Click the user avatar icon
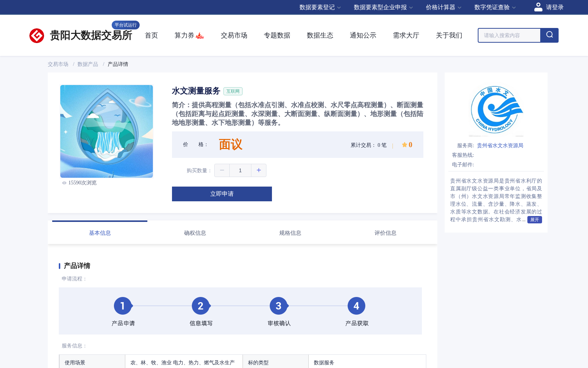The image size is (588, 368). point(538,7)
